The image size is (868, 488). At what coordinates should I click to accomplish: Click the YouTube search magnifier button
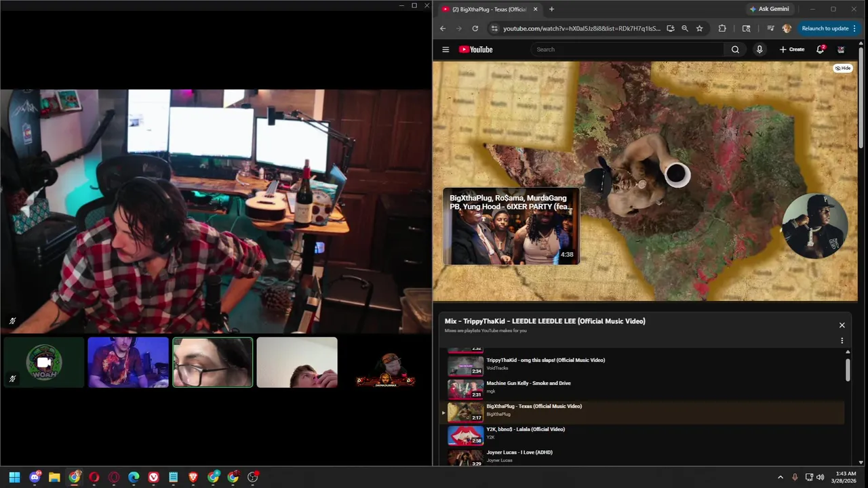click(735, 49)
